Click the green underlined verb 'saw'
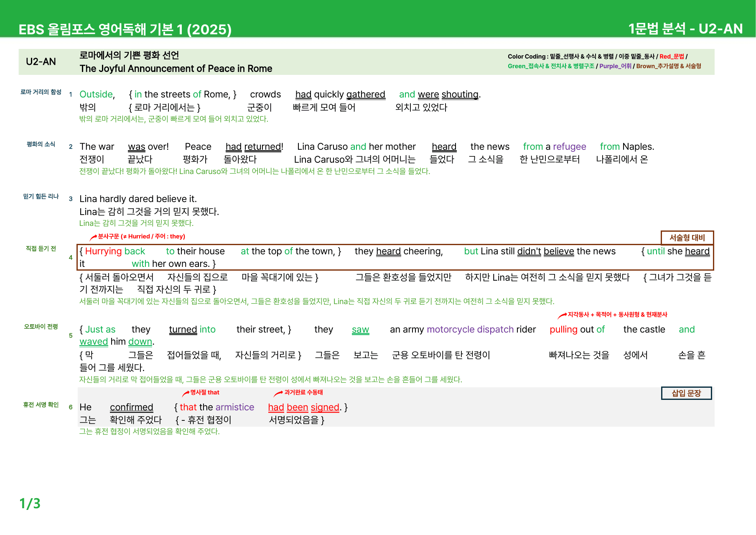Viewport: 756px width, 535px height. tap(360, 330)
